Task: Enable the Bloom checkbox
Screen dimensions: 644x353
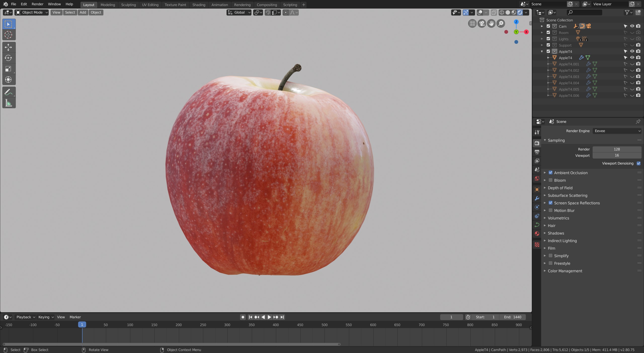Action: (550, 180)
